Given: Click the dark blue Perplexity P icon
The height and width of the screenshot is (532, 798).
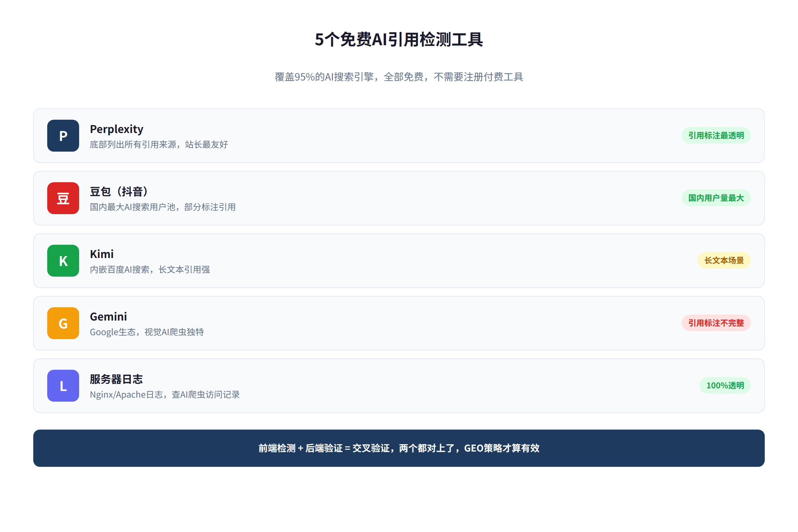Looking at the screenshot, I should [63, 136].
